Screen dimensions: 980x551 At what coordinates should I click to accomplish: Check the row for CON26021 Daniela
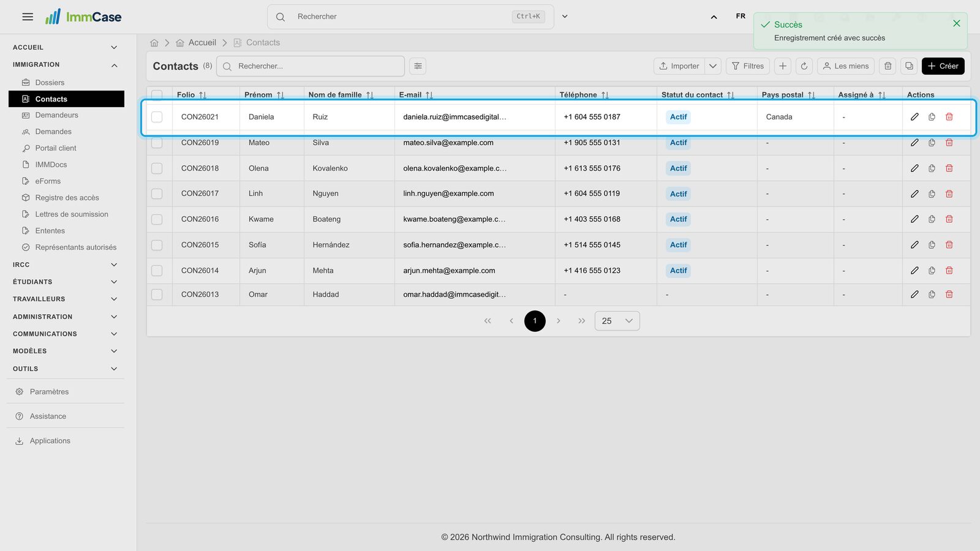click(157, 117)
